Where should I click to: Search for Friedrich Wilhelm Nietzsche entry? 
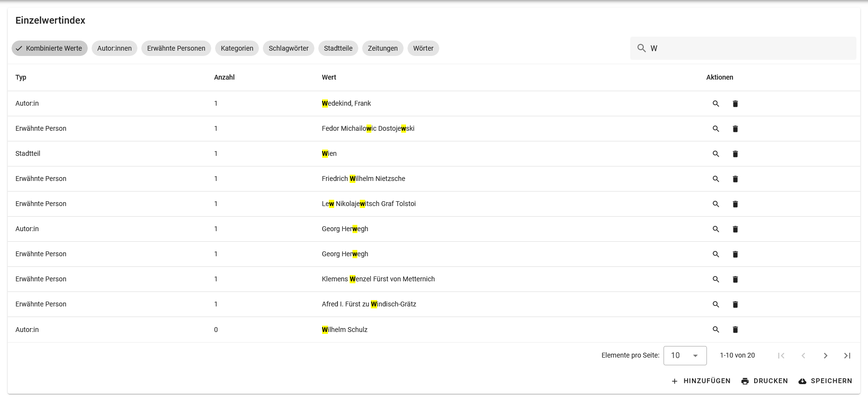coord(716,179)
